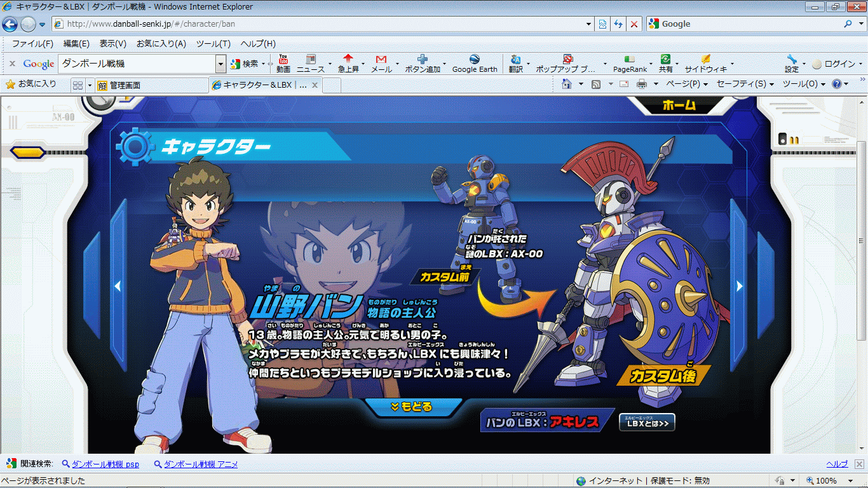Open a new blank tab

click(332, 85)
